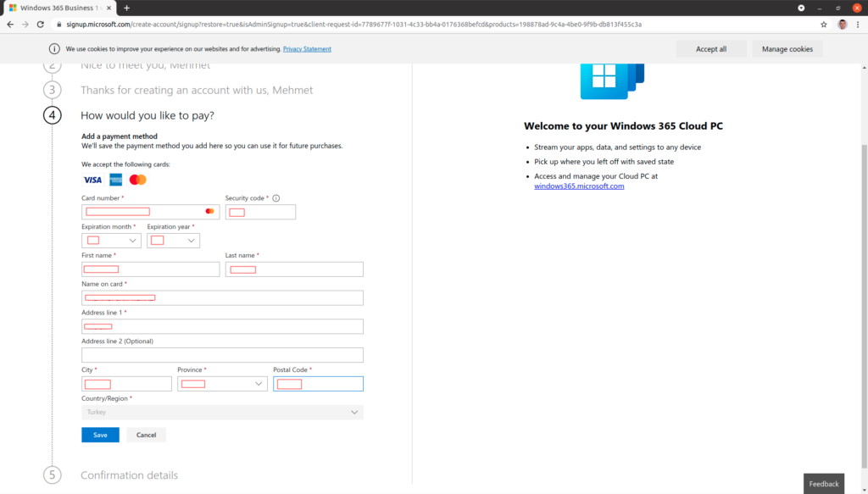Click the American Express card logo
Image resolution: width=868 pixels, height=494 pixels.
[x=115, y=180]
